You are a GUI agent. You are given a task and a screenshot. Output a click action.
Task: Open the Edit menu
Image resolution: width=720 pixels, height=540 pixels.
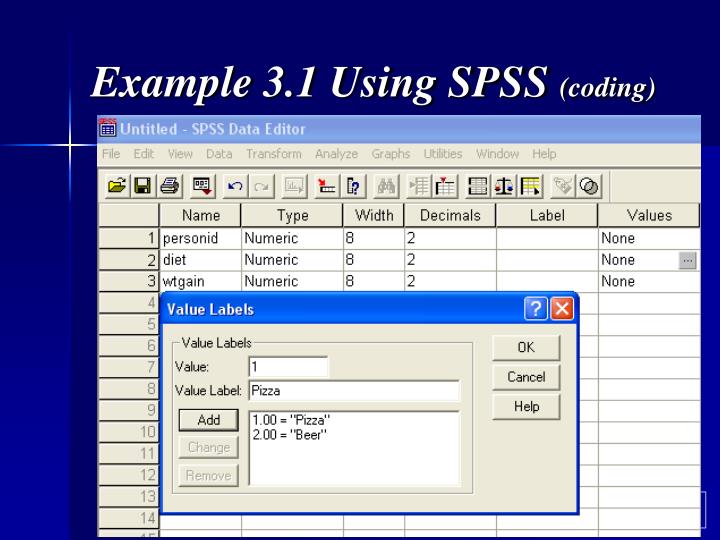pos(144,154)
